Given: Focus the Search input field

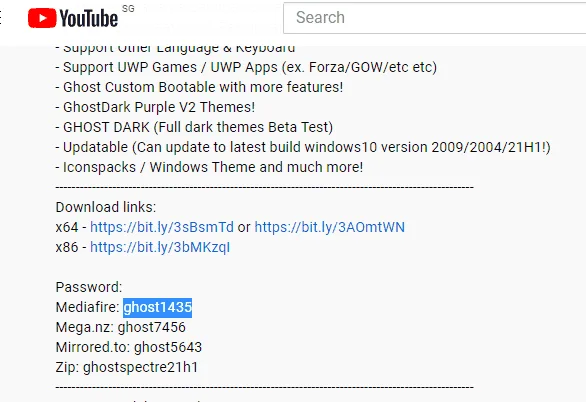Looking at the screenshot, I should 435,18.
